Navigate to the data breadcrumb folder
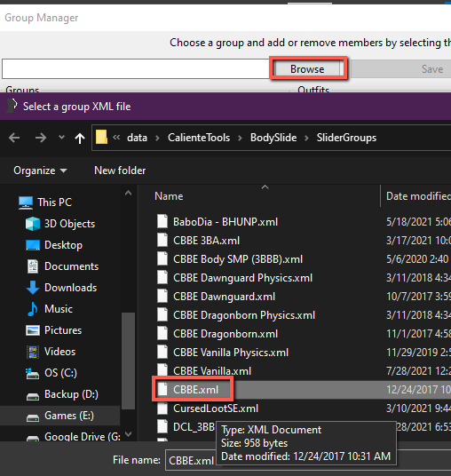451x476 pixels. coord(138,138)
